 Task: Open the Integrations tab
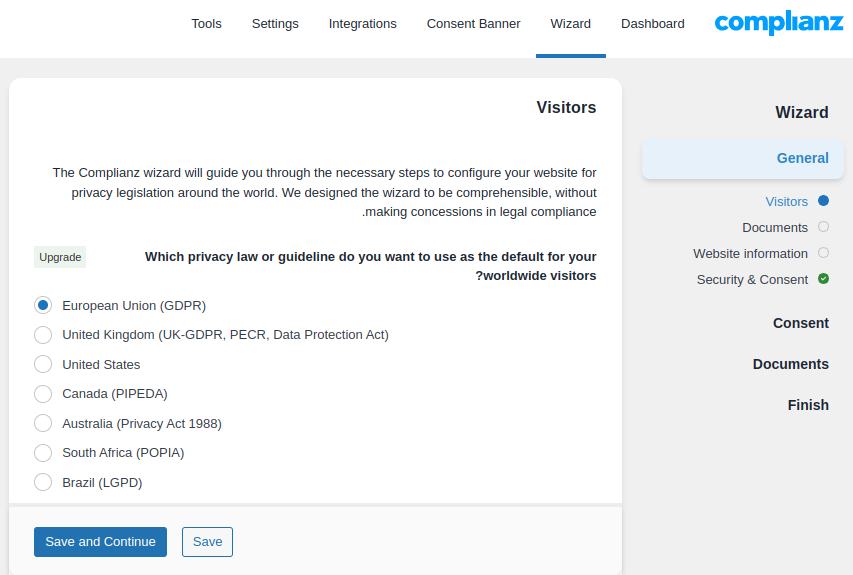(362, 24)
